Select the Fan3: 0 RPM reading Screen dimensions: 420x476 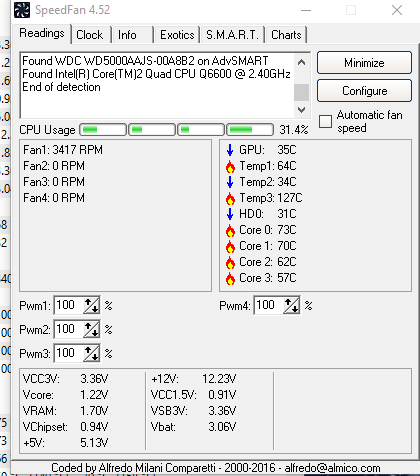54,182
